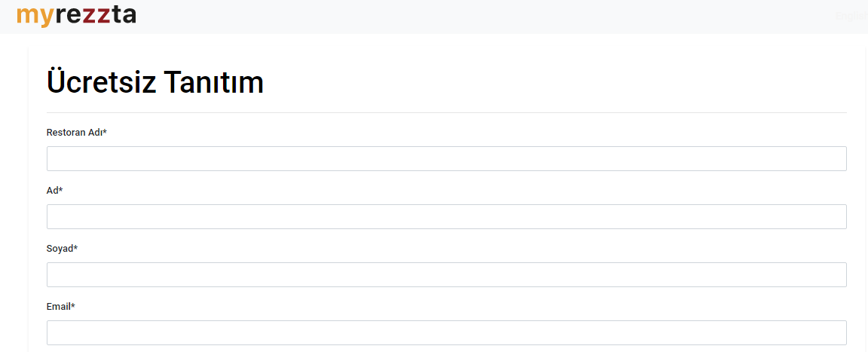The height and width of the screenshot is (352, 868).
Task: Click the Soyad* field label
Action: (62, 249)
